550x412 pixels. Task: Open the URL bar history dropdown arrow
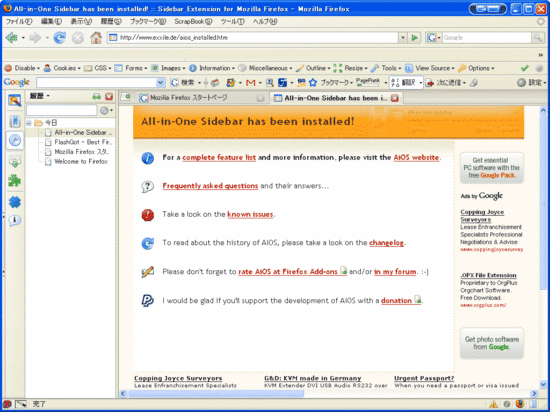point(403,37)
